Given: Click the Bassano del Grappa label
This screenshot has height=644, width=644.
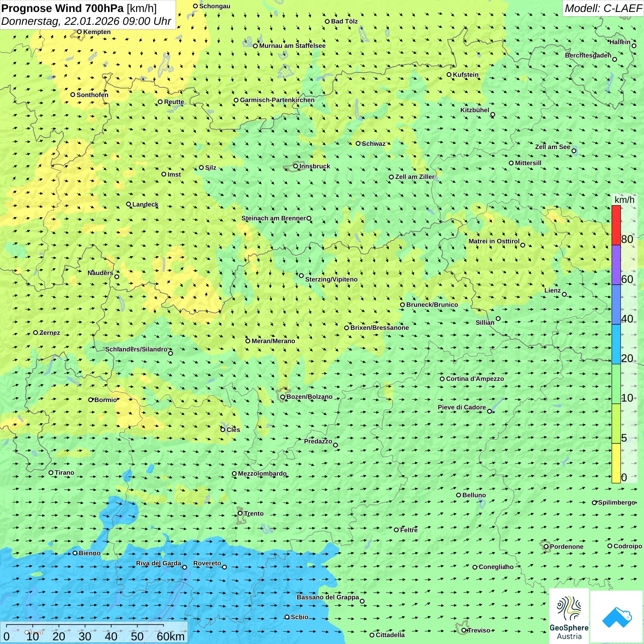Looking at the screenshot, I should 328,597.
